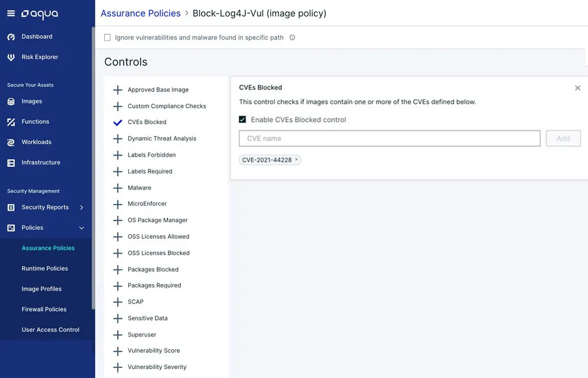588x378 pixels.
Task: Click the Assurance Policies breadcrumb link
Action: coord(141,14)
